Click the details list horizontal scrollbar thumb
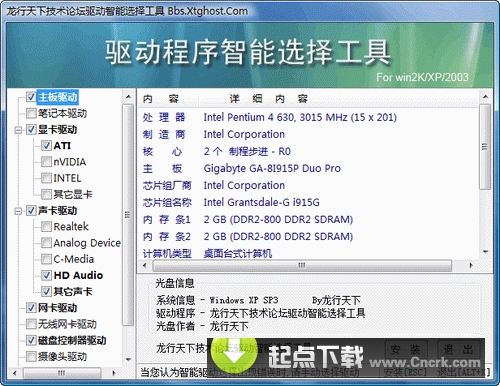This screenshot has height=386, width=500. click(302, 265)
